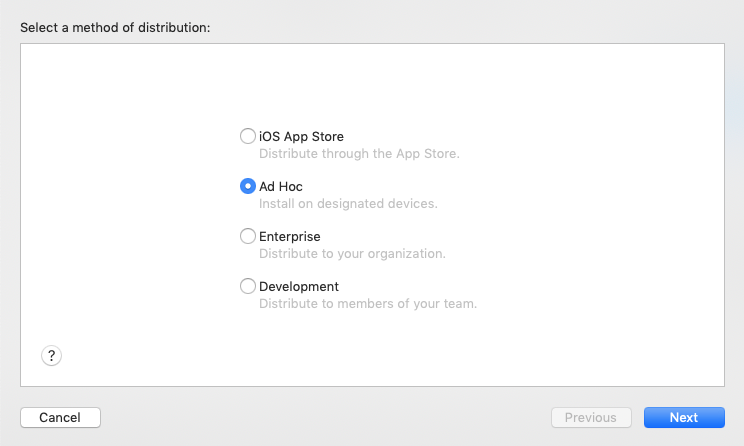Click "Distribute to your organization." description

point(352,254)
